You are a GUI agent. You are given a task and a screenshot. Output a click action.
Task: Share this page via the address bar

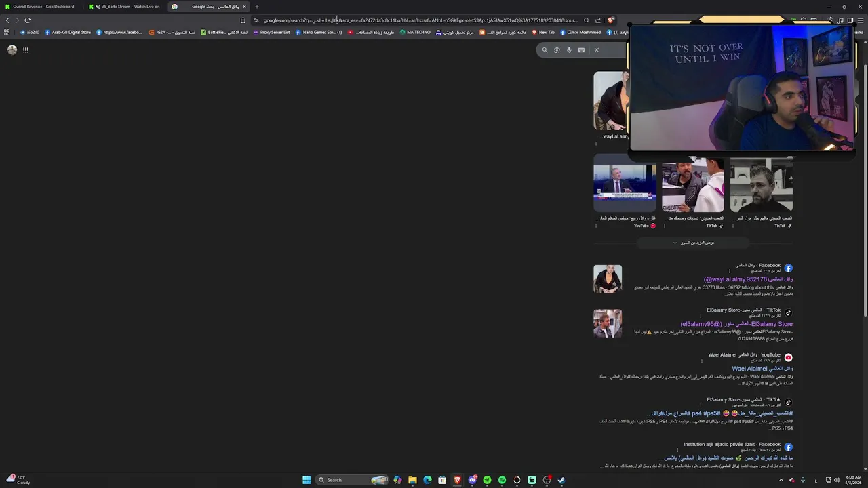598,20
